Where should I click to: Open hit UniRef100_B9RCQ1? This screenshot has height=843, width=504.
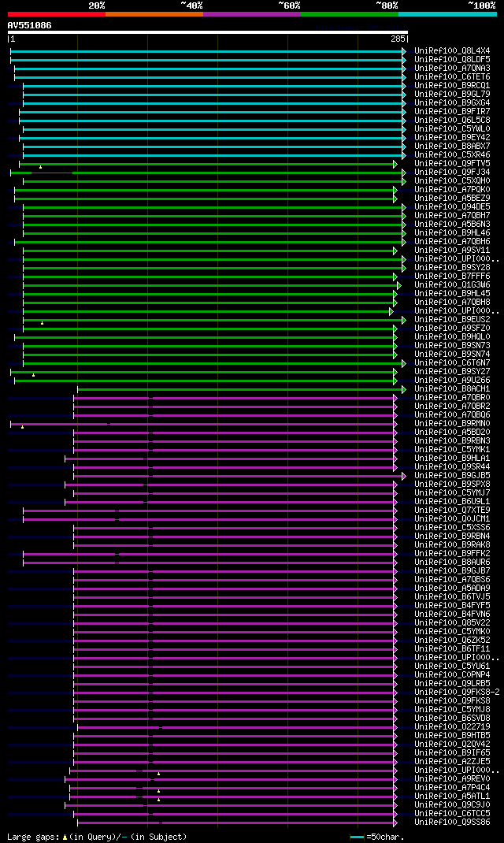[x=452, y=86]
